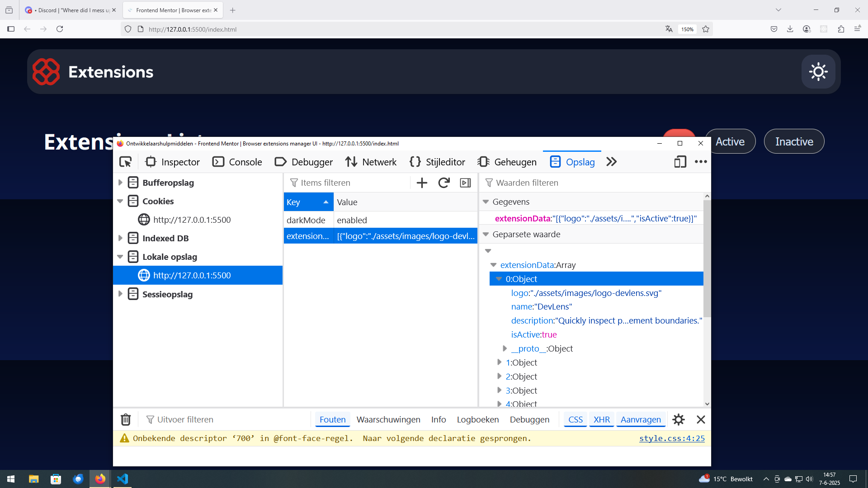Activate the element picker icon in devtools

point(125,162)
